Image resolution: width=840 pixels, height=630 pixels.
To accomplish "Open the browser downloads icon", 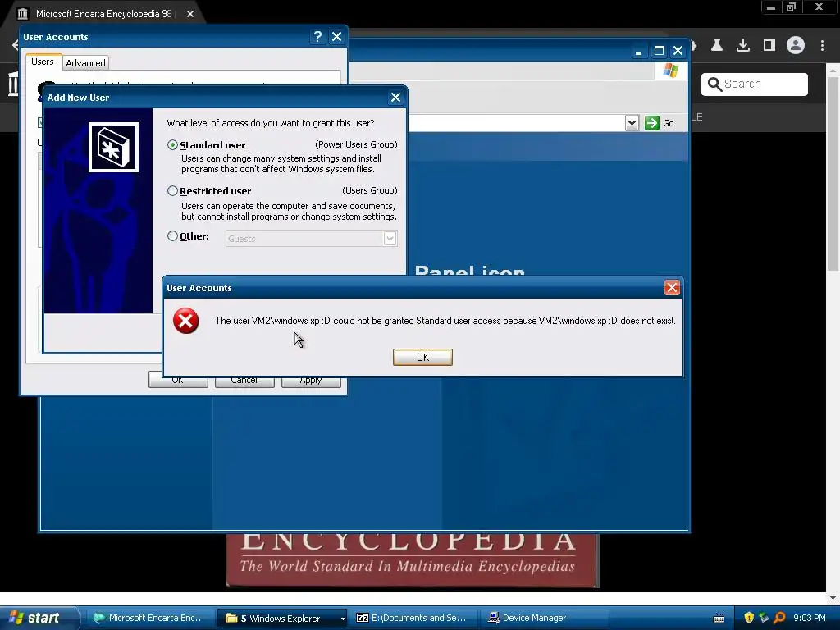I will pyautogui.click(x=743, y=46).
